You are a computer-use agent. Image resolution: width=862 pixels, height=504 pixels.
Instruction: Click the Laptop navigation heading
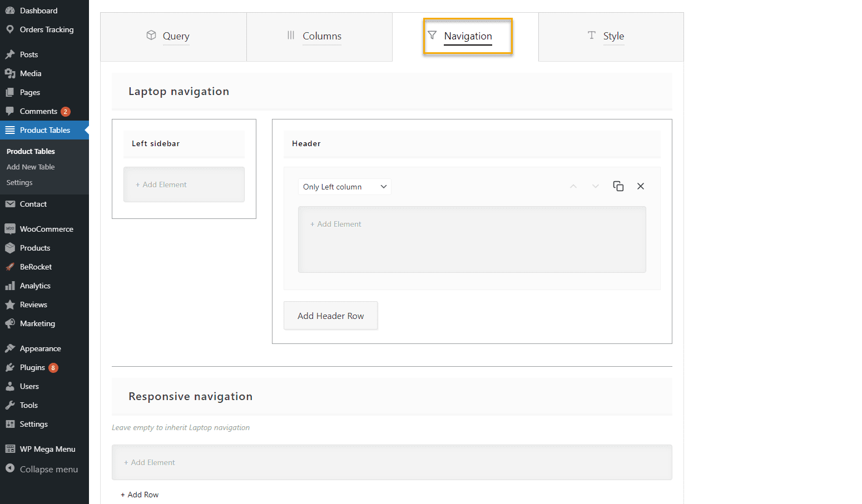179,92
